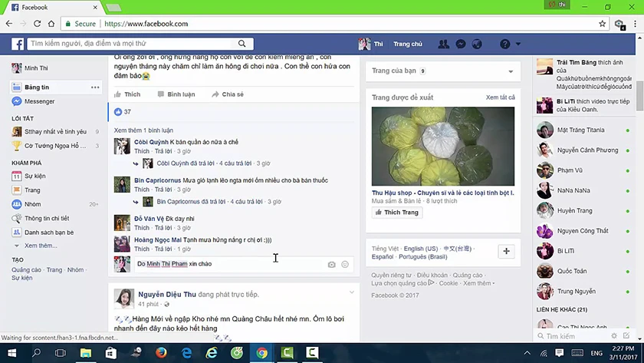Screen dimensions: 644x363
Task: Attach photo with camera icon in comment box
Action: (331, 264)
